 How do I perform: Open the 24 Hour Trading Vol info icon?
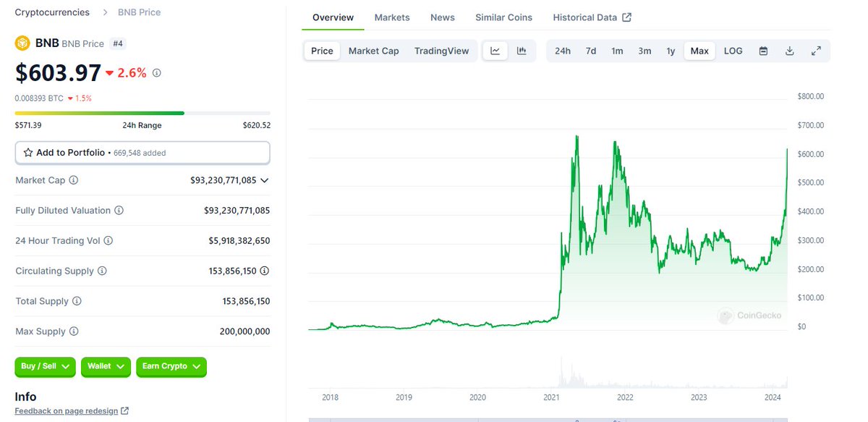[109, 241]
